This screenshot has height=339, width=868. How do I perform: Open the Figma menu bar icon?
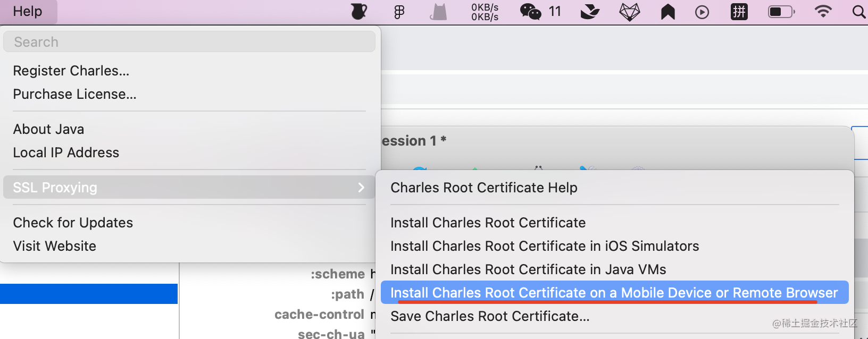399,12
